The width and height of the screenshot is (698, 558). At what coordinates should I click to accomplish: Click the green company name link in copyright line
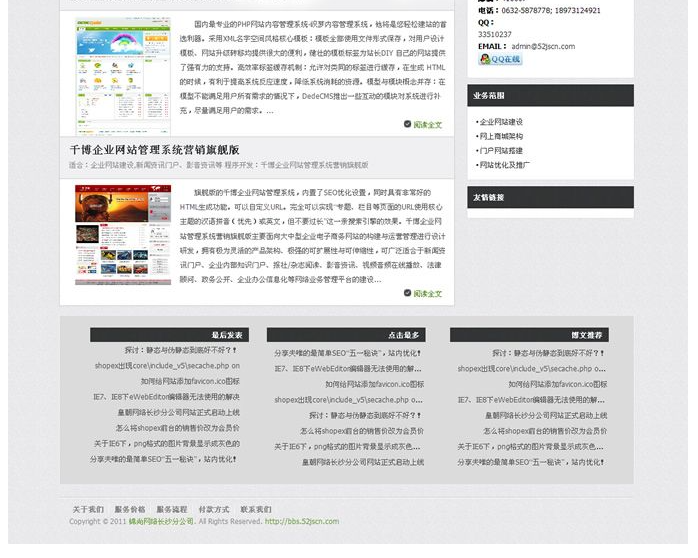(x=161, y=522)
